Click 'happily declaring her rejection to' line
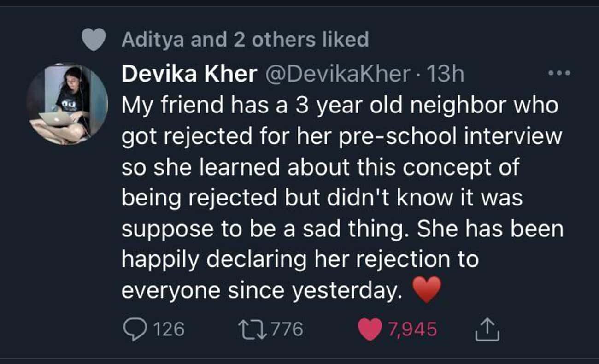 300,259
